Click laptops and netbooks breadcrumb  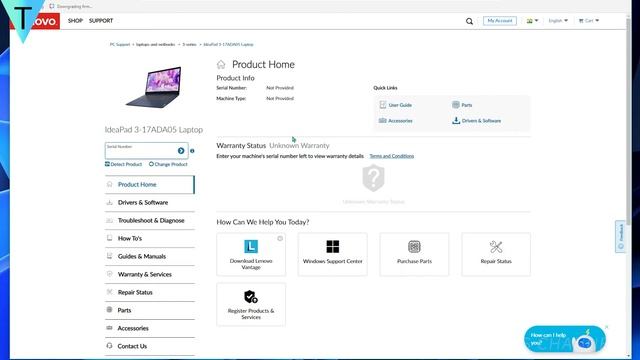point(156,44)
